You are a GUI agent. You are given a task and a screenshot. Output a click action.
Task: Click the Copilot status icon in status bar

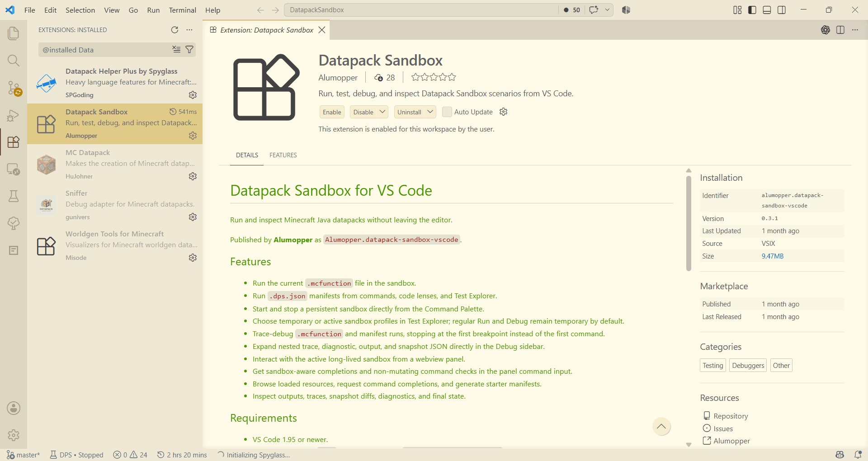(840, 455)
